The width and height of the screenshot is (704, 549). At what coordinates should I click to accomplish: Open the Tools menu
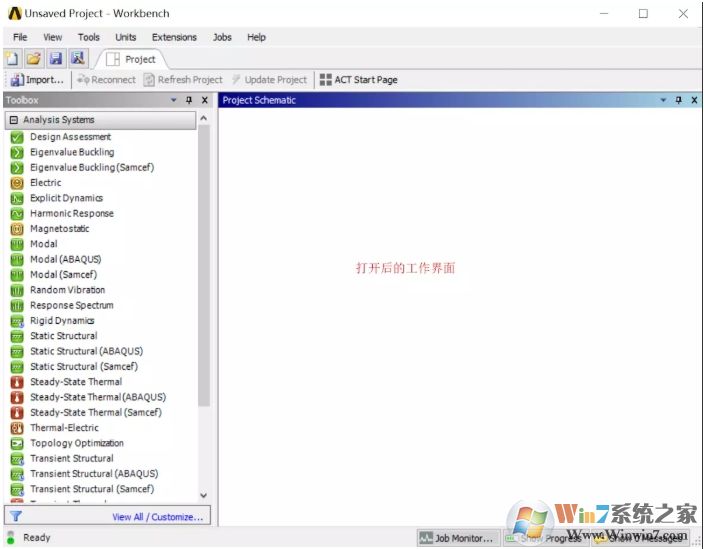tap(88, 37)
